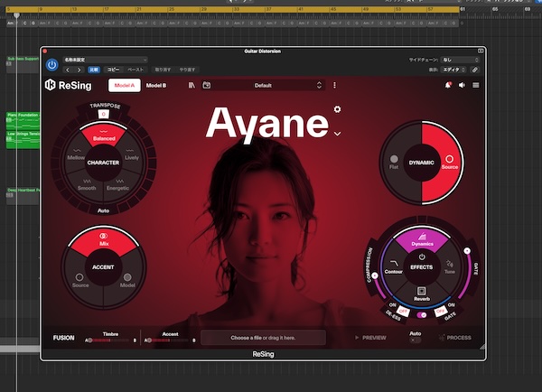Click the IK ReSing logo
The height and width of the screenshot is (392, 542).
[x=69, y=85]
